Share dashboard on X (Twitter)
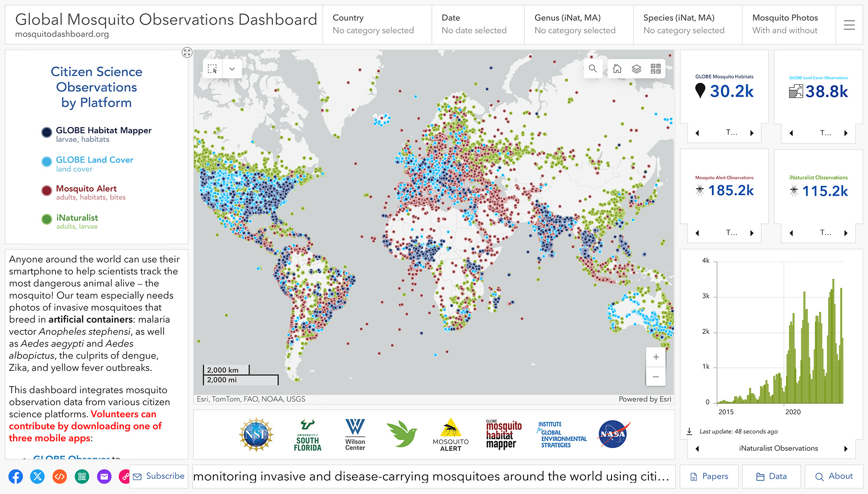This screenshot has width=868, height=494. 38,477
